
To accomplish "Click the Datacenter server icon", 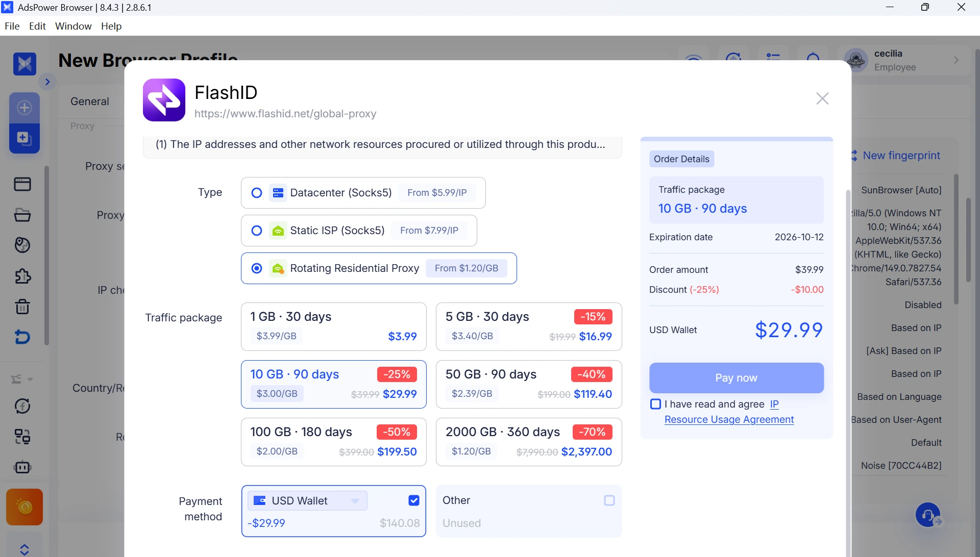I will (x=278, y=193).
